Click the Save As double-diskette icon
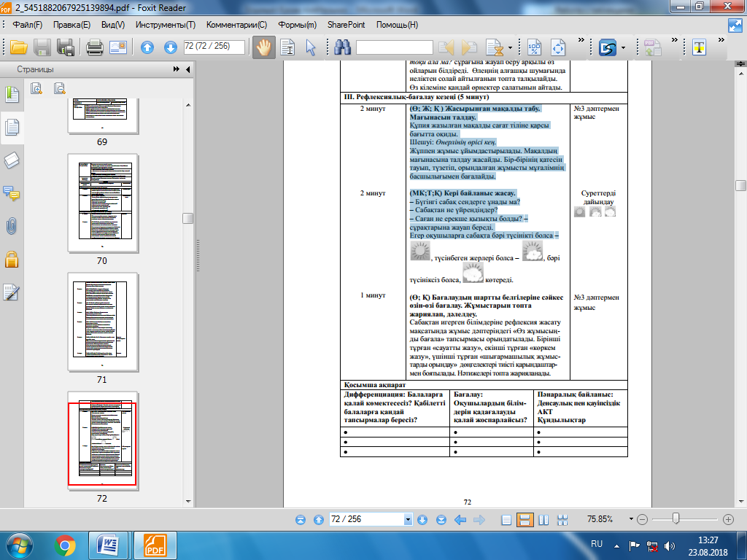This screenshot has height=560, width=747. tap(65, 47)
